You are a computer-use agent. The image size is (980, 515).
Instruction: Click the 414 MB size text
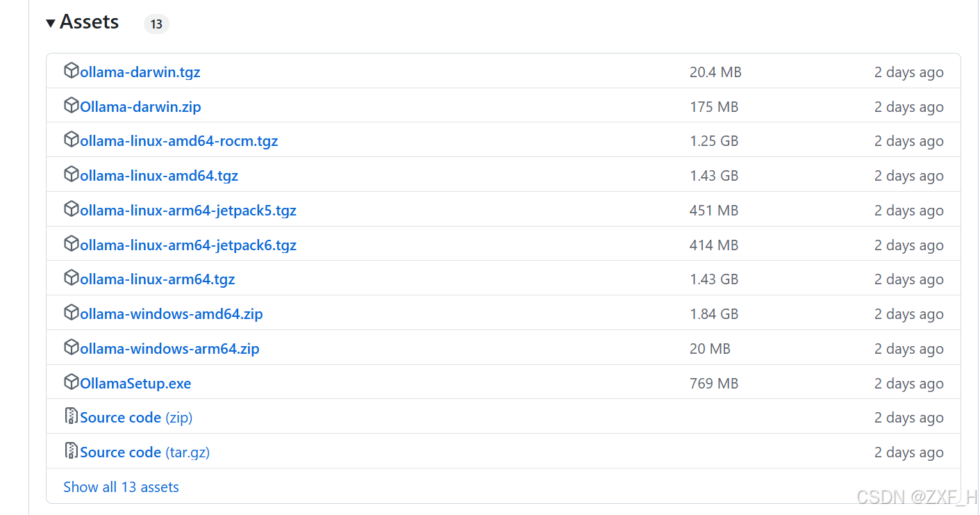(x=714, y=245)
